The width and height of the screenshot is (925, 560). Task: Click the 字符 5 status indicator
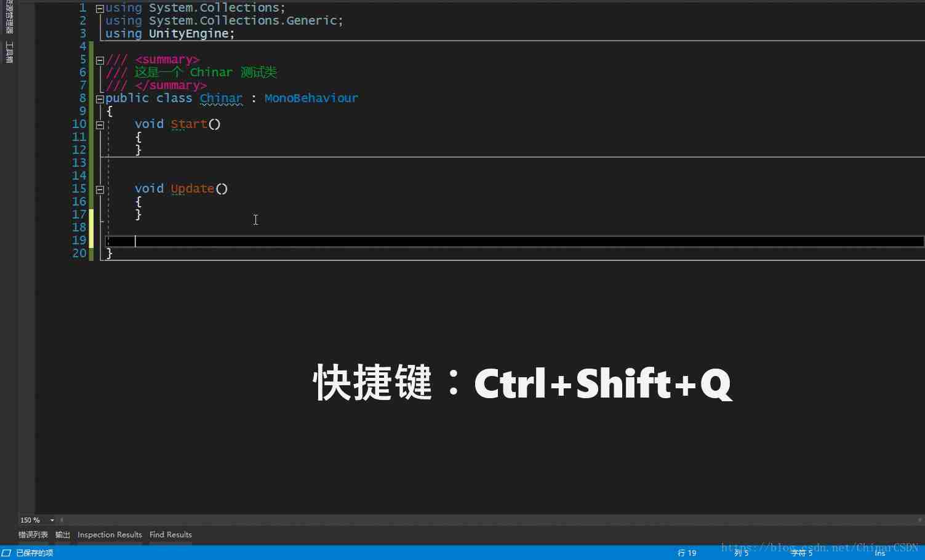(x=801, y=553)
